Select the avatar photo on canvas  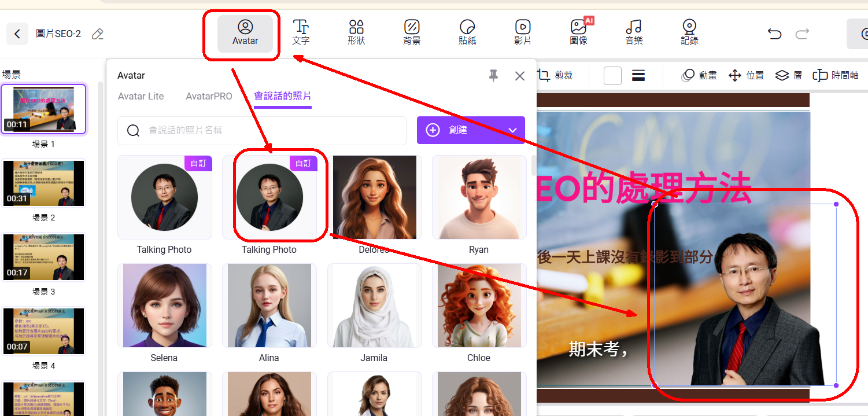tap(746, 295)
